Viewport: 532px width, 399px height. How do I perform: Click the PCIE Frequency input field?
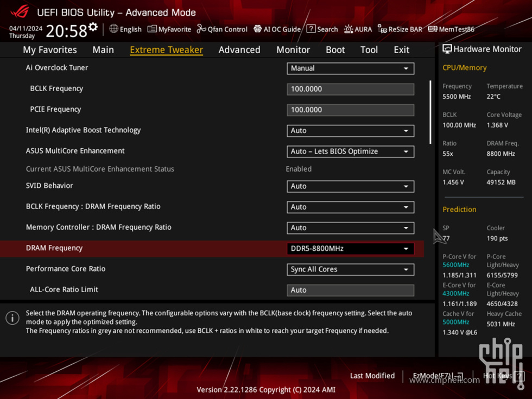350,110
